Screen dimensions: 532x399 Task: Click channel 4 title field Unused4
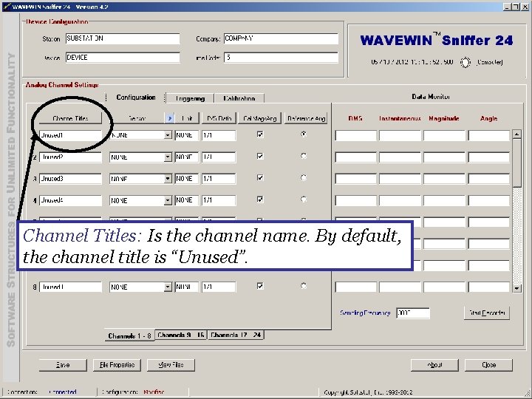pos(70,200)
